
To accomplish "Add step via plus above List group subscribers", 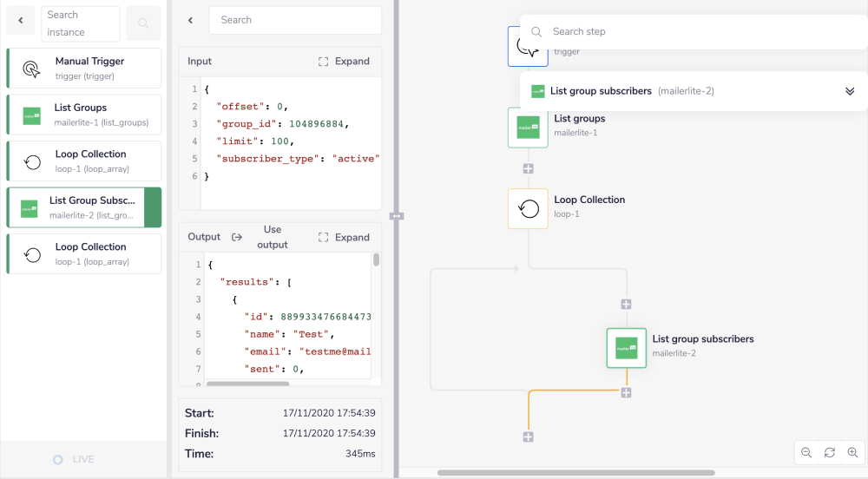I will click(626, 304).
